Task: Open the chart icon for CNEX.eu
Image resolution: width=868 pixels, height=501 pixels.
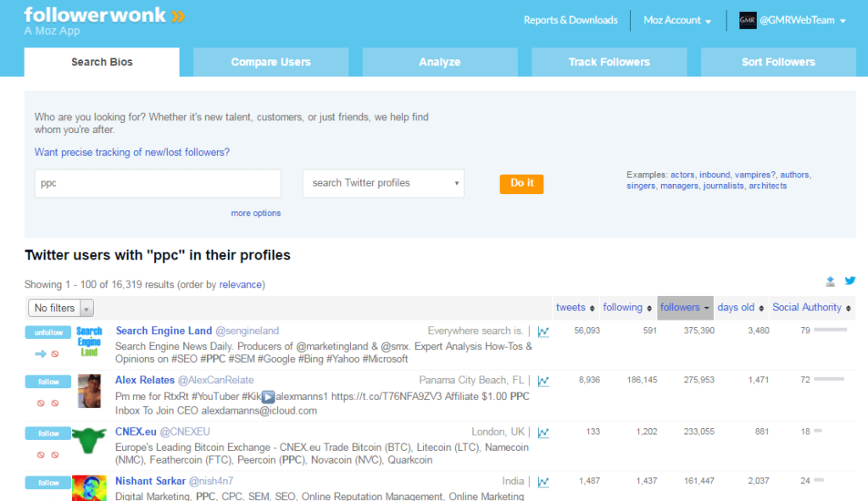Action: pos(543,432)
